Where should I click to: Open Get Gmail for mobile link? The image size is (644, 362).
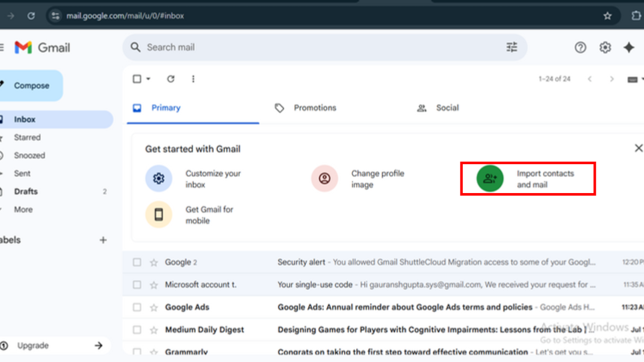pyautogui.click(x=209, y=215)
